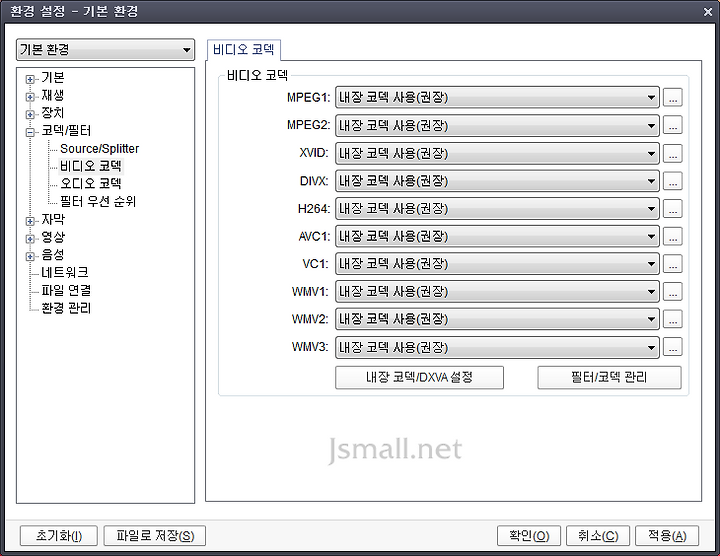Click the VC1 ellipsis button
720x556 pixels.
coord(673,264)
